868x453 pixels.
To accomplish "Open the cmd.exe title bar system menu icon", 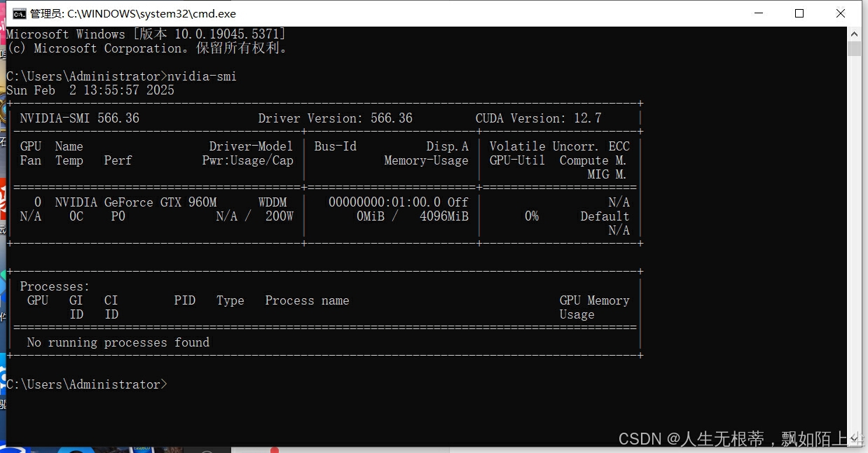I will point(19,13).
